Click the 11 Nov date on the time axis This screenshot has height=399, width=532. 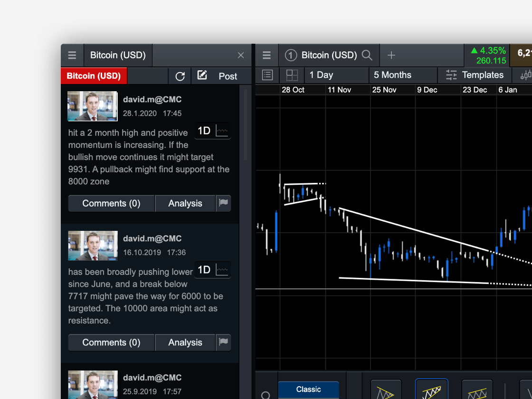coord(339,90)
